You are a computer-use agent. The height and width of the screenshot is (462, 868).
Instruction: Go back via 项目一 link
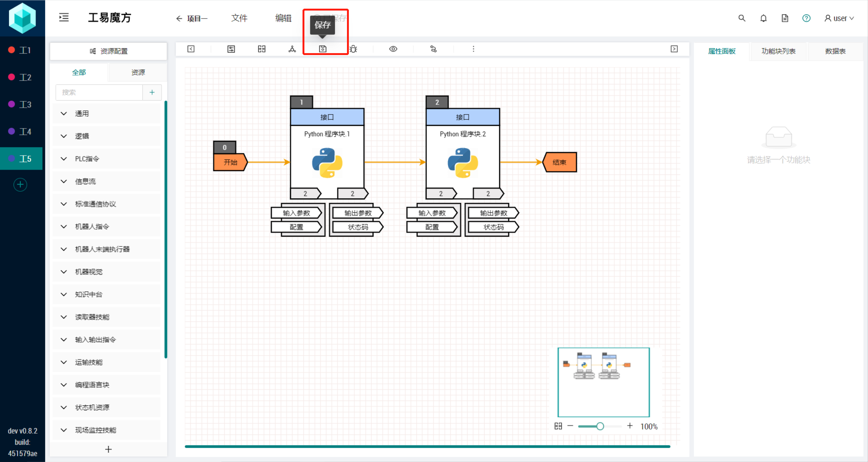192,18
